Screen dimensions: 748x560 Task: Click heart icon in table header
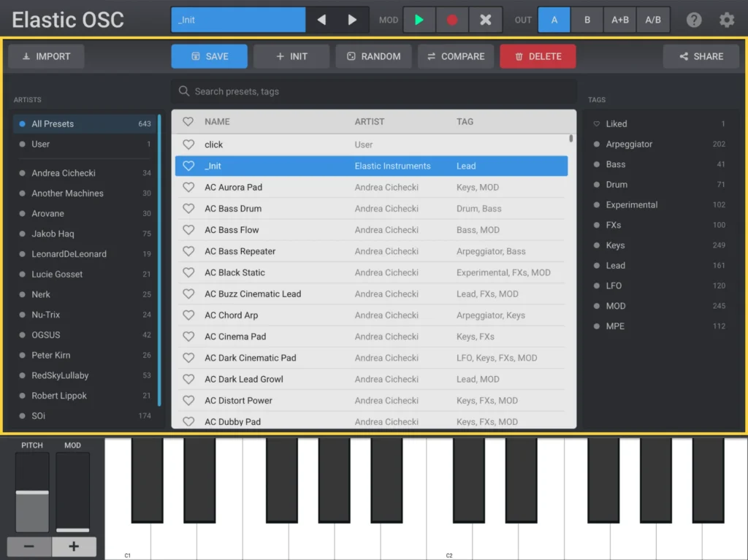(188, 122)
